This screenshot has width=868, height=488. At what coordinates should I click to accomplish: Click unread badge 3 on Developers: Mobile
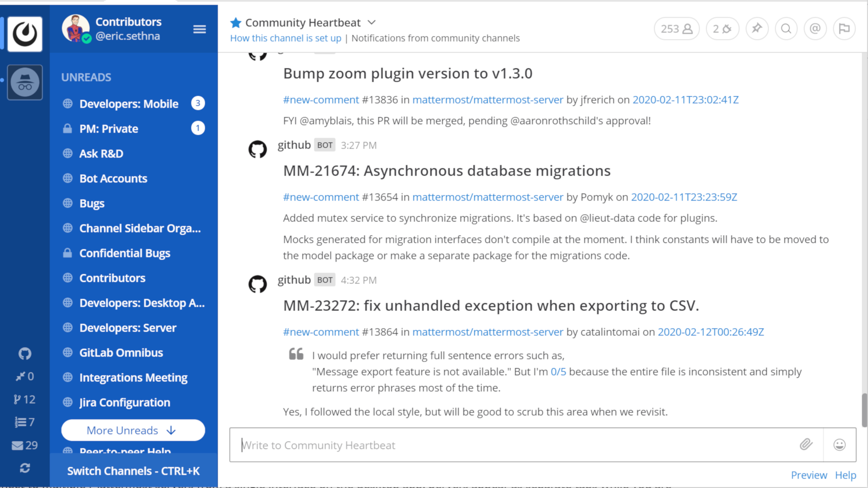pyautogui.click(x=198, y=103)
